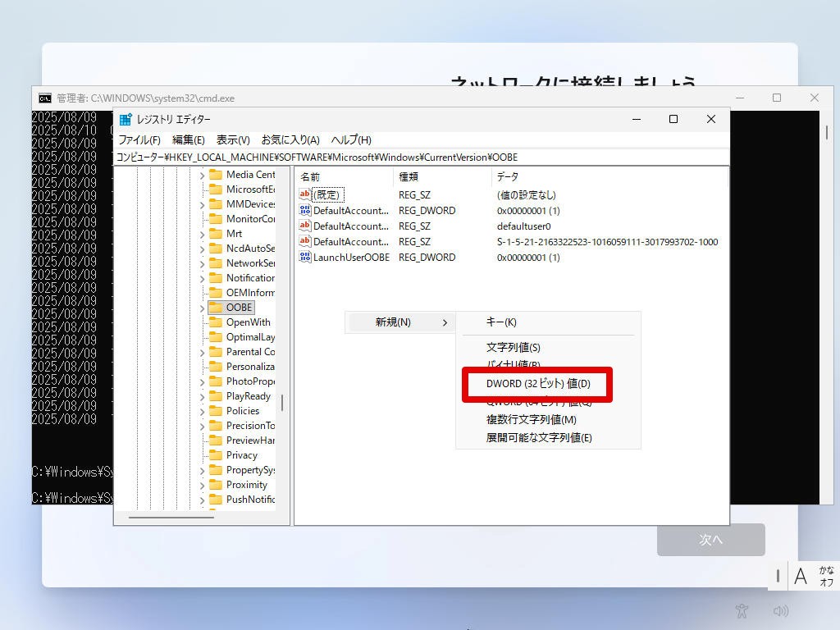Click the tree pane horizontal scrollbar

click(171, 518)
